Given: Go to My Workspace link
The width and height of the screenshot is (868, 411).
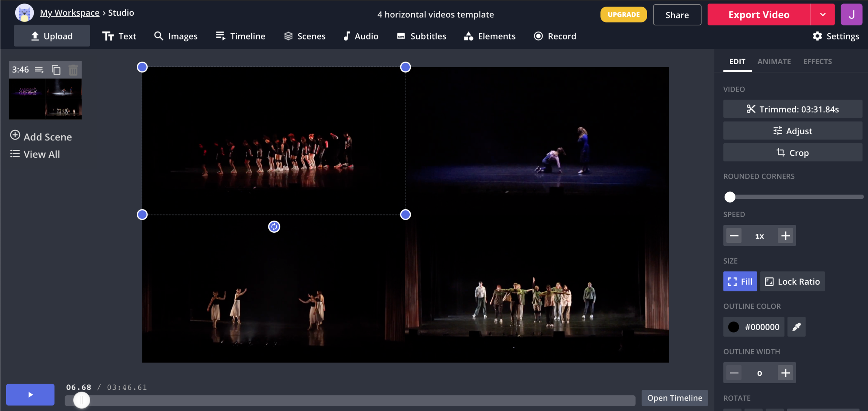Looking at the screenshot, I should (x=69, y=13).
